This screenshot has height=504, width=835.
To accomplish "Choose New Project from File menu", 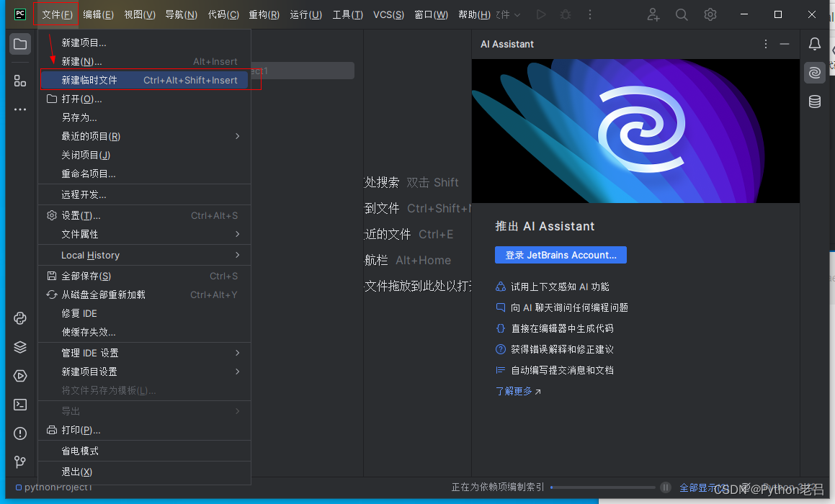I will [144, 42].
